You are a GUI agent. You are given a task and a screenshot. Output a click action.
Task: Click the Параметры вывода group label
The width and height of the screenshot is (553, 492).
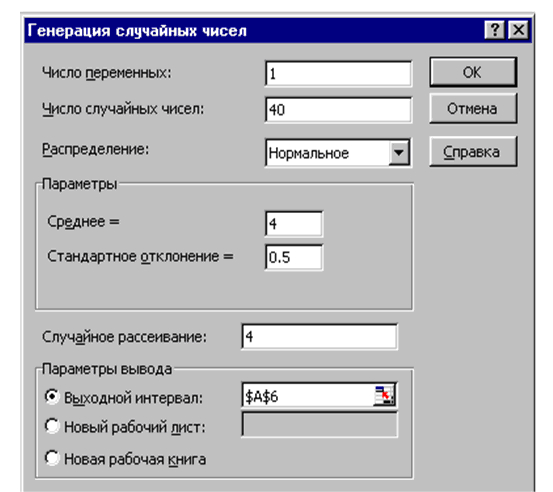[107, 369]
